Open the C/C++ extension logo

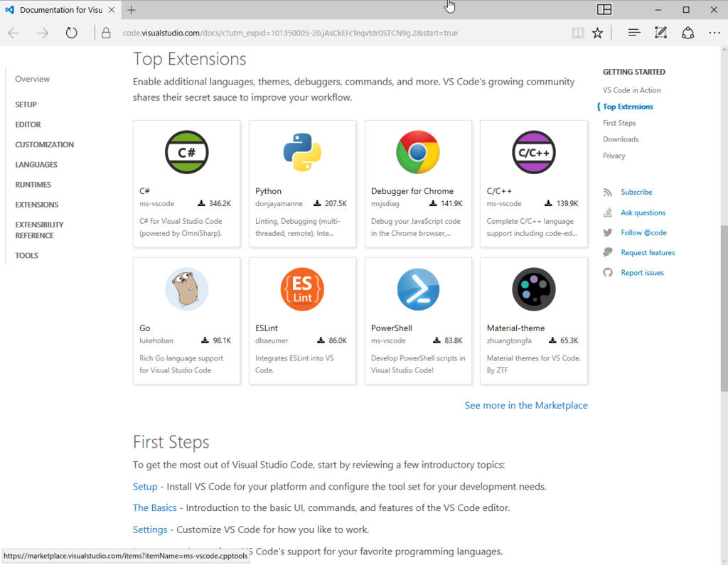[x=534, y=152]
